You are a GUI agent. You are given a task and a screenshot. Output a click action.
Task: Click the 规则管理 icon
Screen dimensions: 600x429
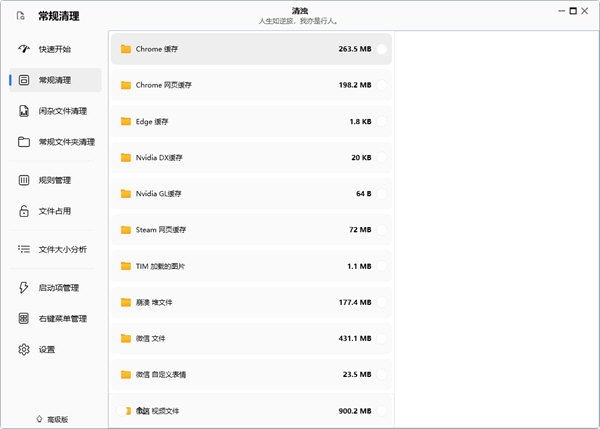24,180
